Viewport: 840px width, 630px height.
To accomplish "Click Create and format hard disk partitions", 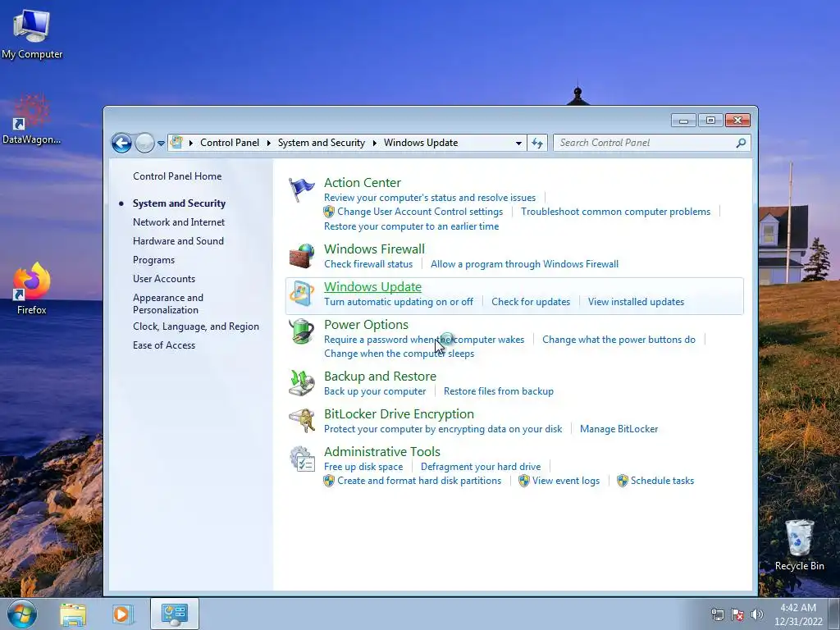I will point(419,481).
